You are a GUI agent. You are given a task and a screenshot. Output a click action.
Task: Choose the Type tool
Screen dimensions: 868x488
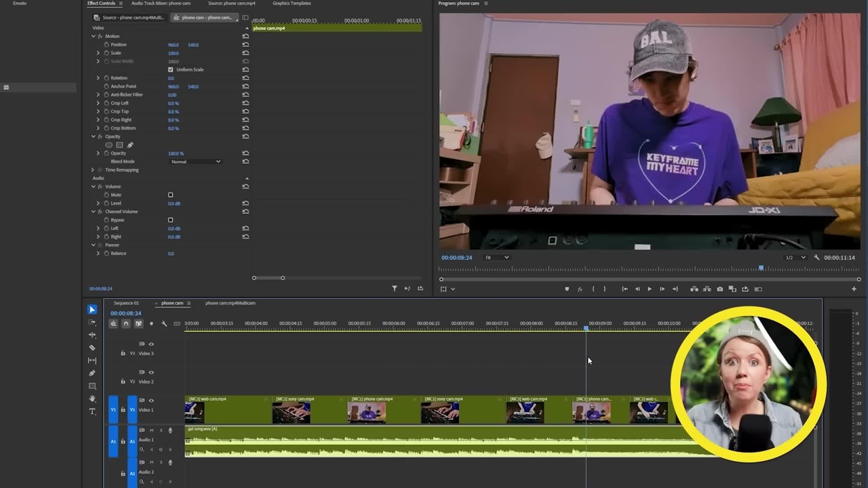[x=92, y=412]
